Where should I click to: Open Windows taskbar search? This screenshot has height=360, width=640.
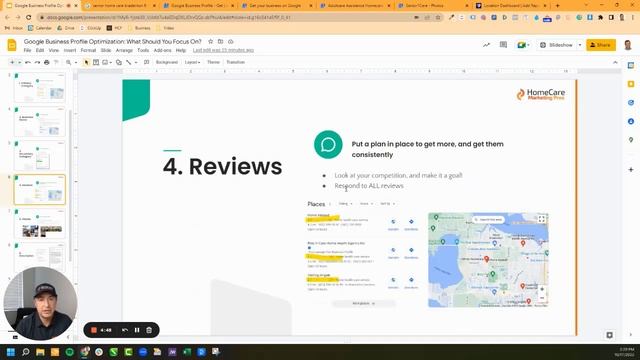tap(26, 352)
